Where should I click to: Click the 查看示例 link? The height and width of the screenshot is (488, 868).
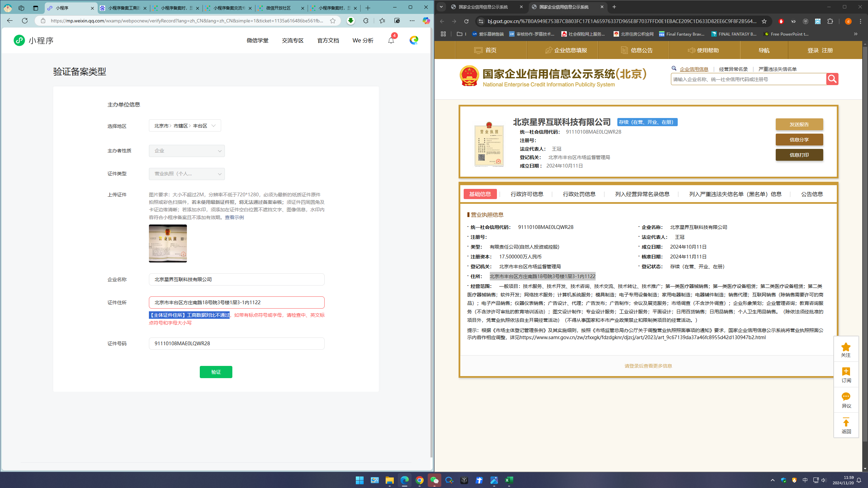tap(234, 217)
